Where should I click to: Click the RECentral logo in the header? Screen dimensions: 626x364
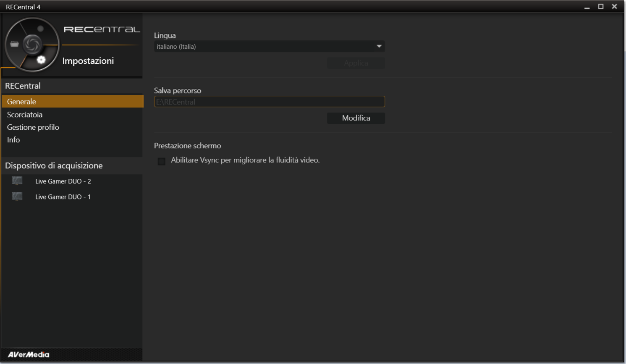coord(102,29)
